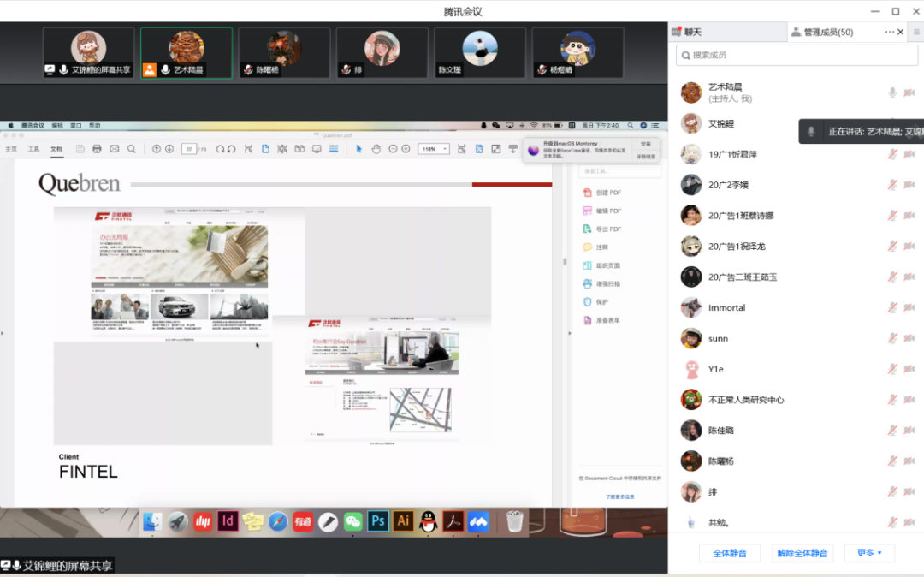Open Photoshop from the shared dock

pyautogui.click(x=378, y=521)
